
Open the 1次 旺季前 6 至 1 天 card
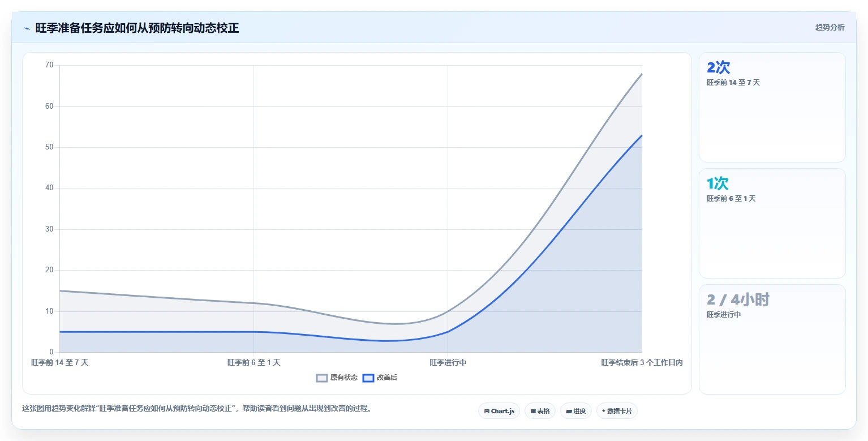coord(772,223)
